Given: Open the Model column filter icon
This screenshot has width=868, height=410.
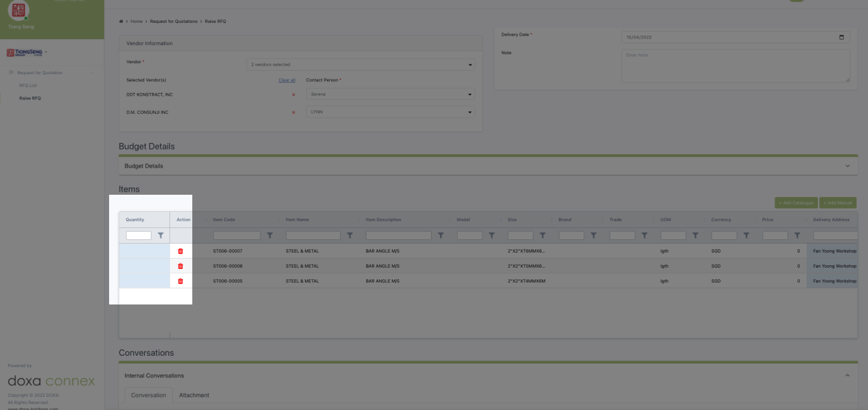Looking at the screenshot, I should pyautogui.click(x=491, y=236).
